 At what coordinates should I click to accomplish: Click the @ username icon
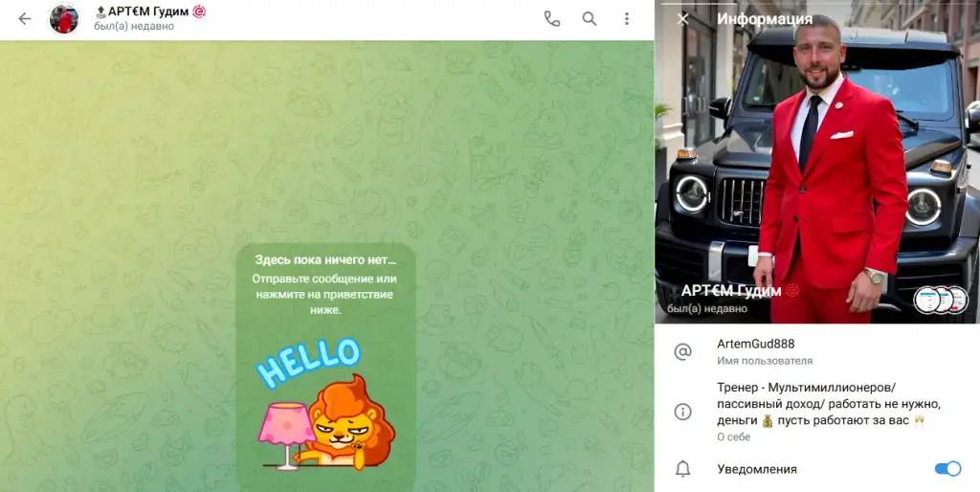[x=682, y=352]
